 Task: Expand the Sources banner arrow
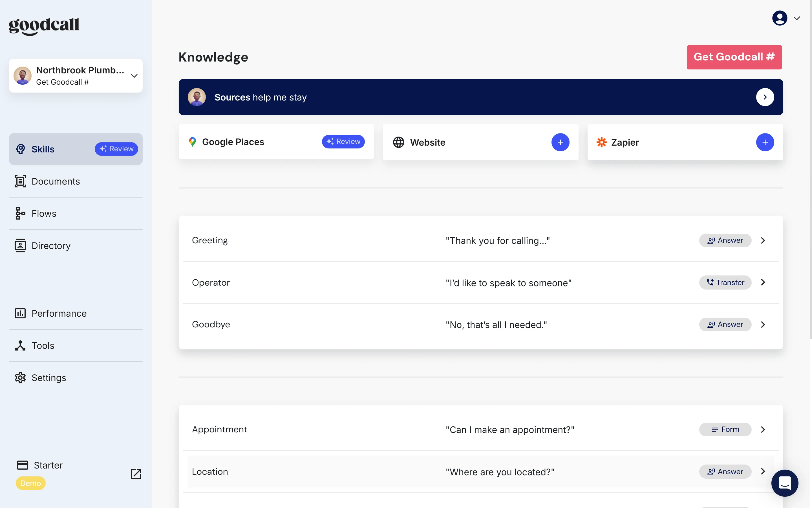coord(765,97)
